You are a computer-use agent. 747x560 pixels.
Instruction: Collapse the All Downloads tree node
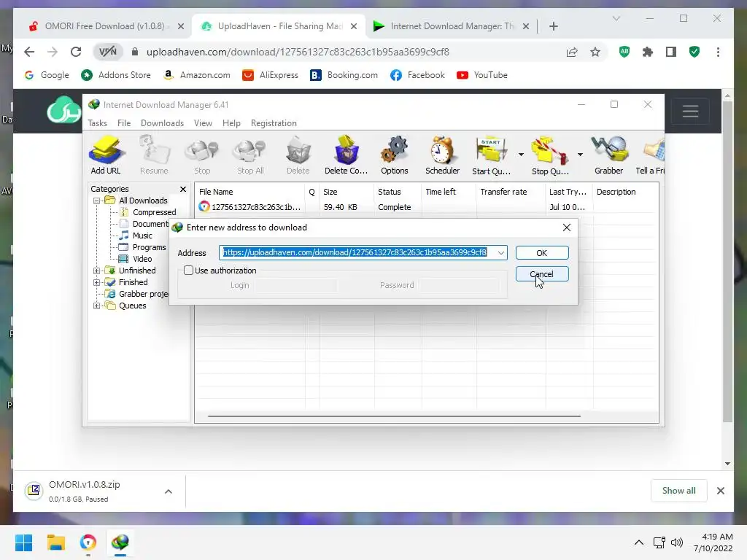[x=97, y=201]
